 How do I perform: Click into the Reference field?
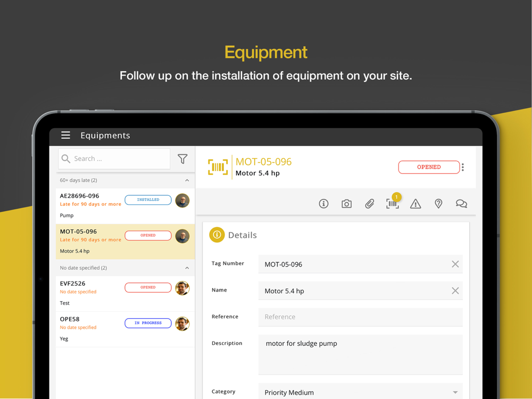pyautogui.click(x=361, y=317)
